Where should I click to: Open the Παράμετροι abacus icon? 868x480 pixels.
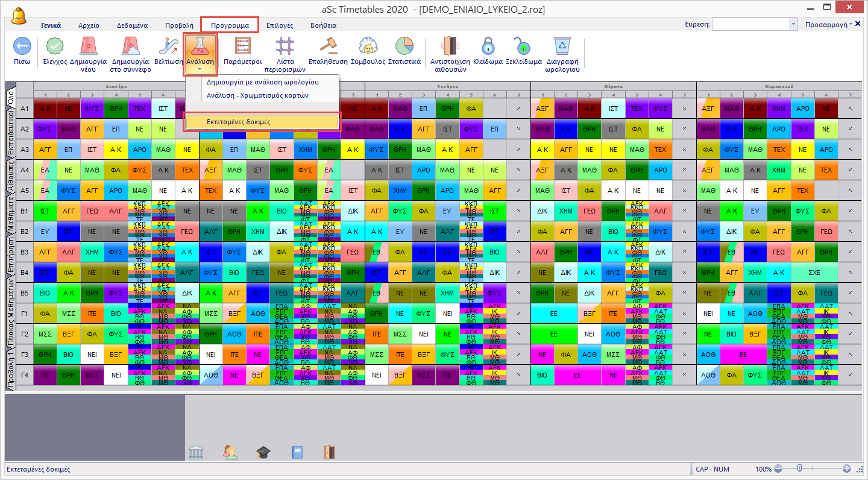click(x=242, y=46)
